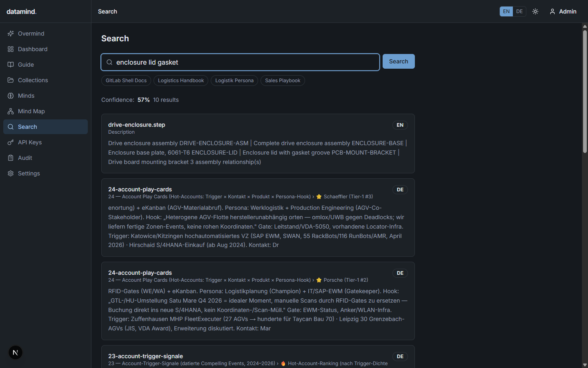Click the Dashboard grid icon

[x=11, y=49]
